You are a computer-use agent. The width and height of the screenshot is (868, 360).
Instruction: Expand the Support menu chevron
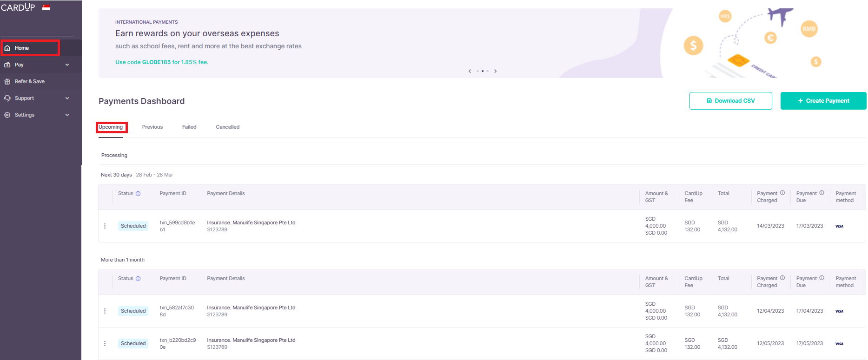(x=67, y=98)
